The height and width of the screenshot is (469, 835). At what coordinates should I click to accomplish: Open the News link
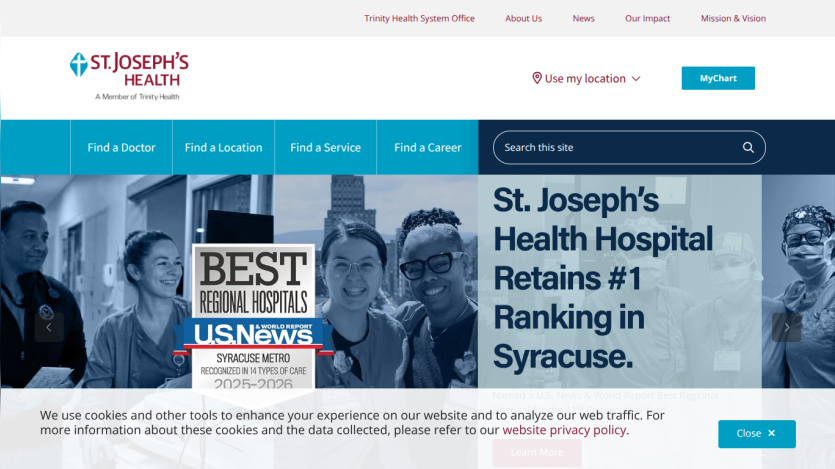583,18
